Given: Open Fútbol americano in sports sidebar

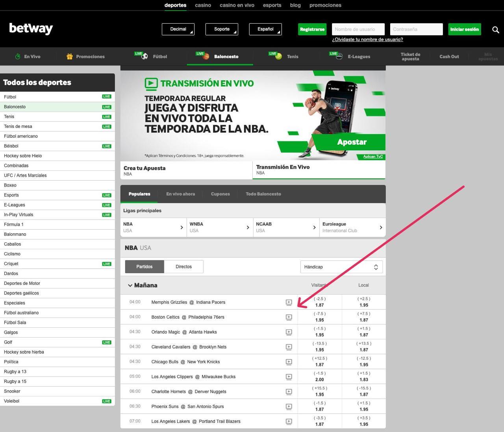Looking at the screenshot, I should coord(57,136).
